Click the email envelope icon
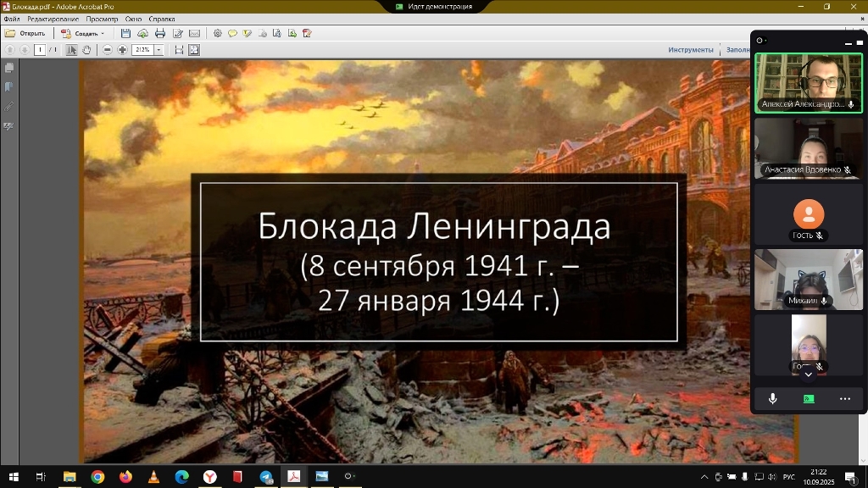The width and height of the screenshot is (868, 488). coord(194,34)
